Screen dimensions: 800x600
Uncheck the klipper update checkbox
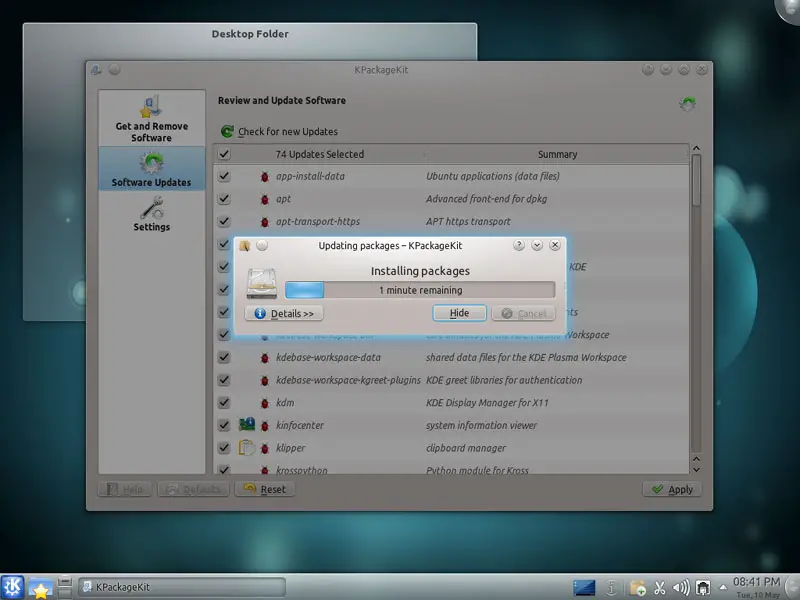[x=224, y=447]
